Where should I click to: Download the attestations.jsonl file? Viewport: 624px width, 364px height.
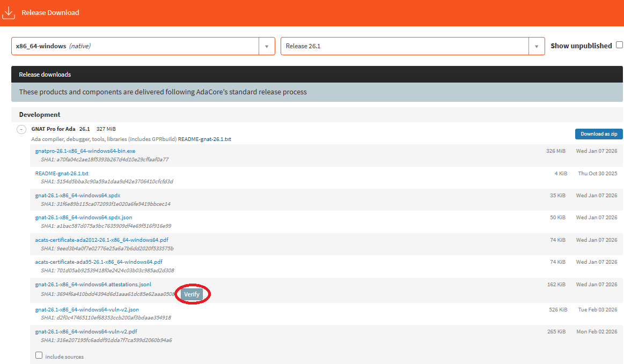(93, 285)
